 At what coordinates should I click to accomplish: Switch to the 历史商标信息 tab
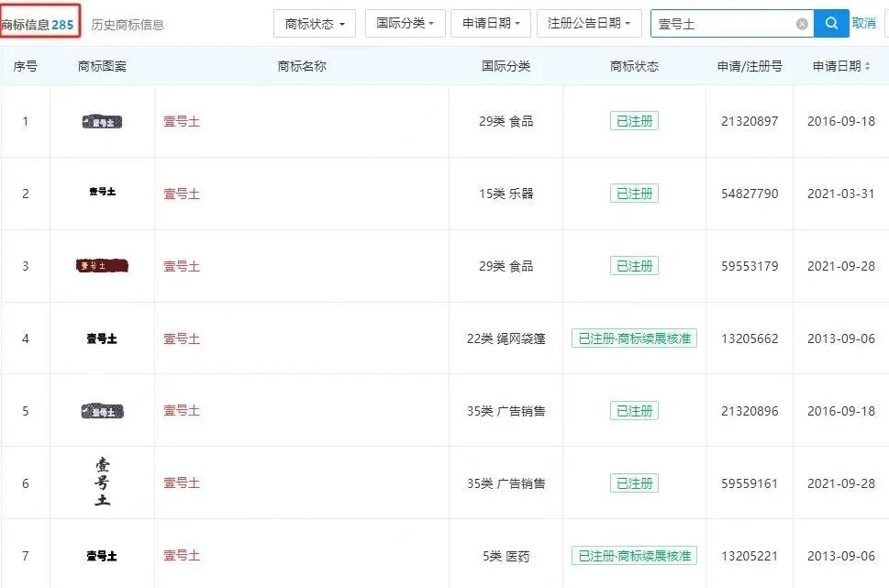(x=128, y=25)
